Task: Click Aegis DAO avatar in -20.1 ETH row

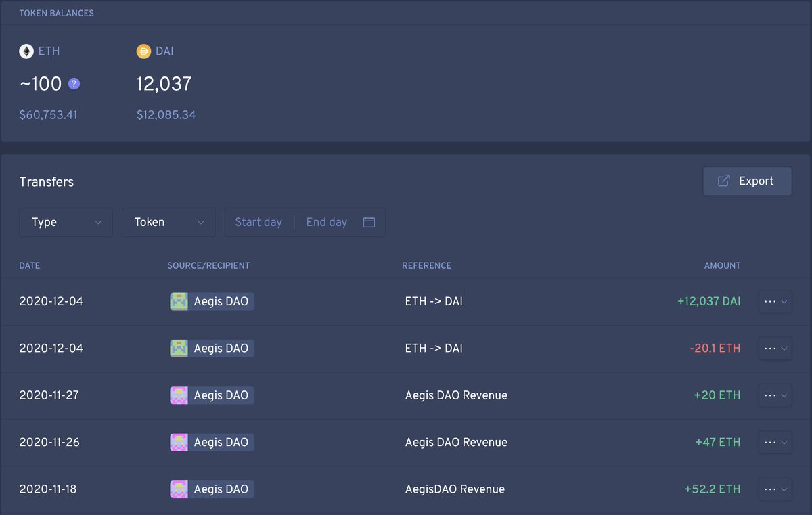Action: point(179,349)
